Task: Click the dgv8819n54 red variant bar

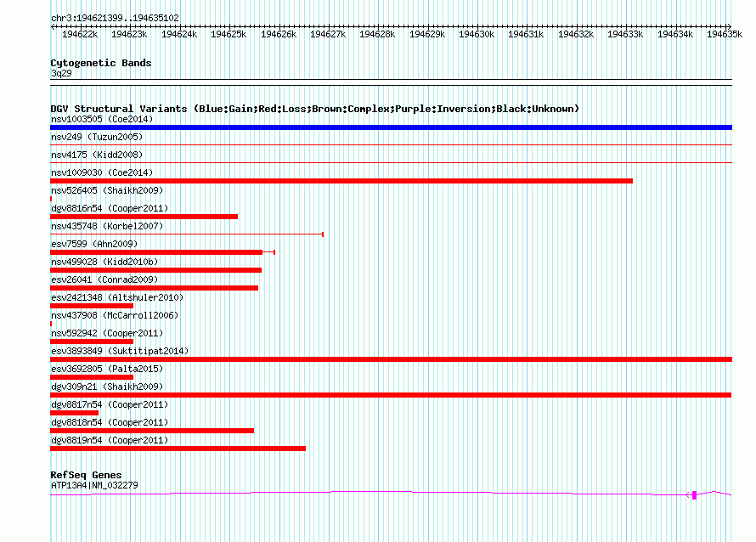Action: [x=178, y=449]
